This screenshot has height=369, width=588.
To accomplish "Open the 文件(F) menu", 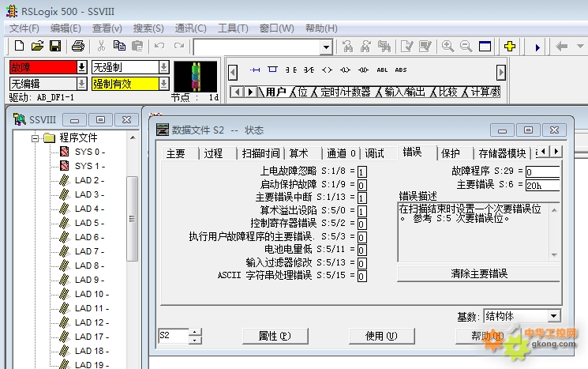I will click(x=24, y=28).
